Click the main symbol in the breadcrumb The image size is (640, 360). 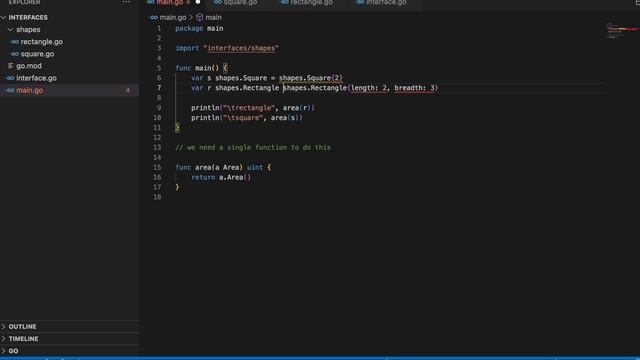coord(213,18)
